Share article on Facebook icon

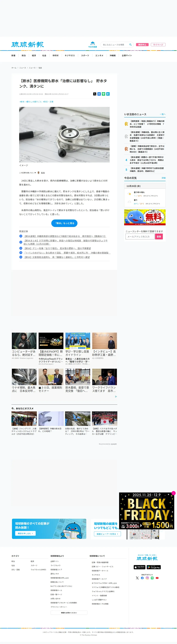[99, 94]
